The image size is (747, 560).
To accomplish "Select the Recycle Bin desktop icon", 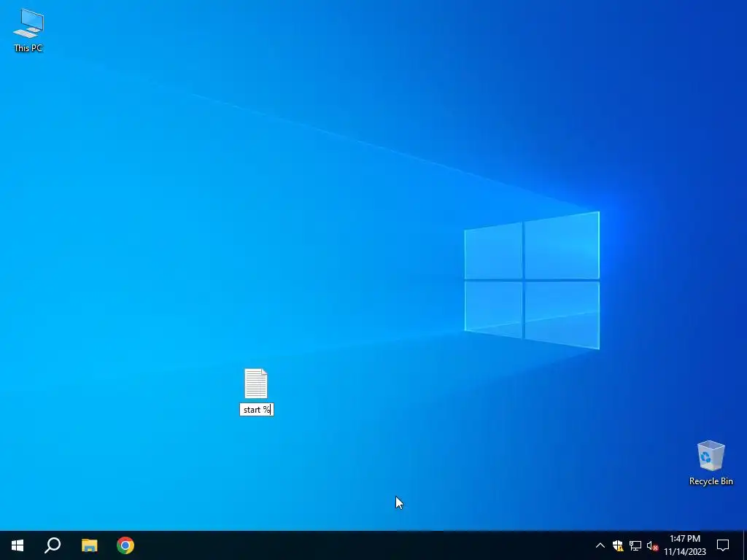I will coord(711,462).
